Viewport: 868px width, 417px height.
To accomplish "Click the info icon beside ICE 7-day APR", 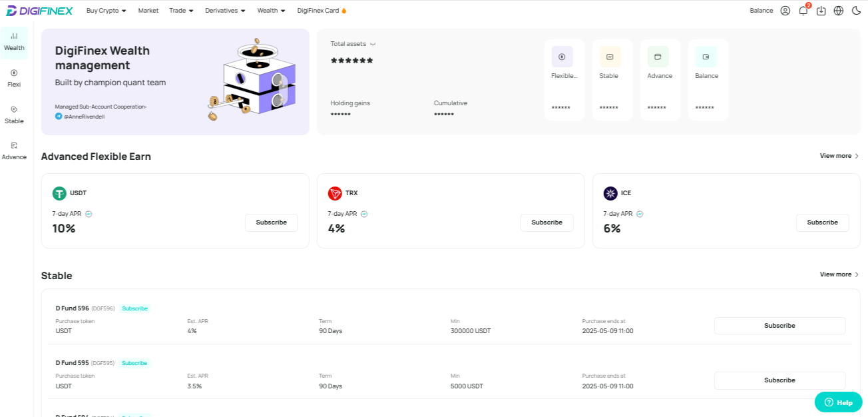I will 640,214.
